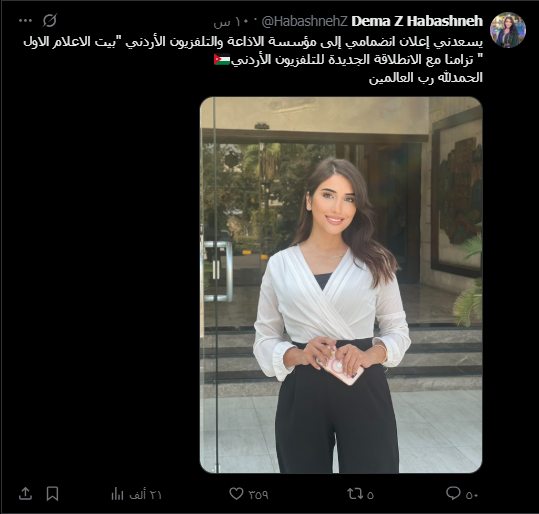This screenshot has width=539, height=514.
Task: Open the post timestamp link
Action: click(x=225, y=22)
